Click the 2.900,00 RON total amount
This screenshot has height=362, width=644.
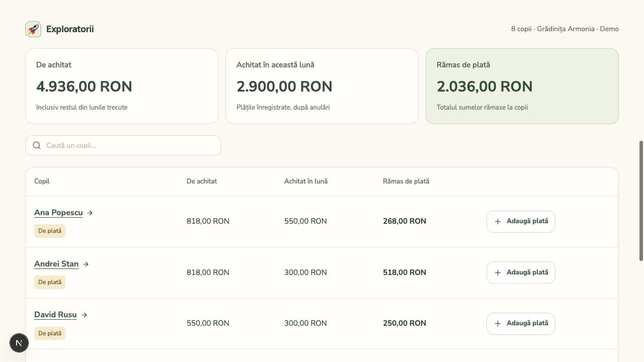coord(284,86)
